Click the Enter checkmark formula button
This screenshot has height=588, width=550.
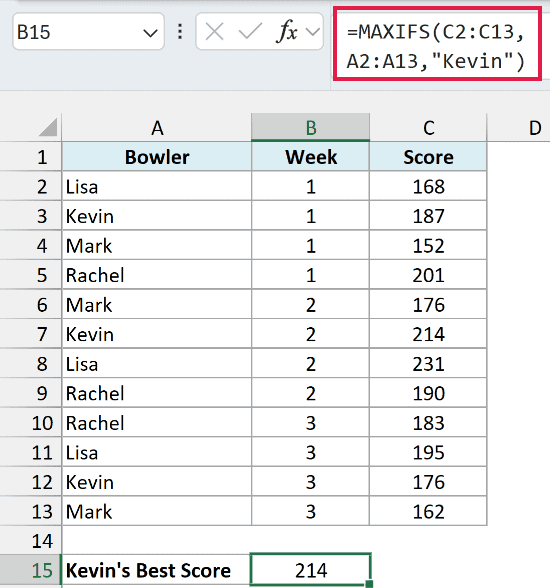(250, 32)
